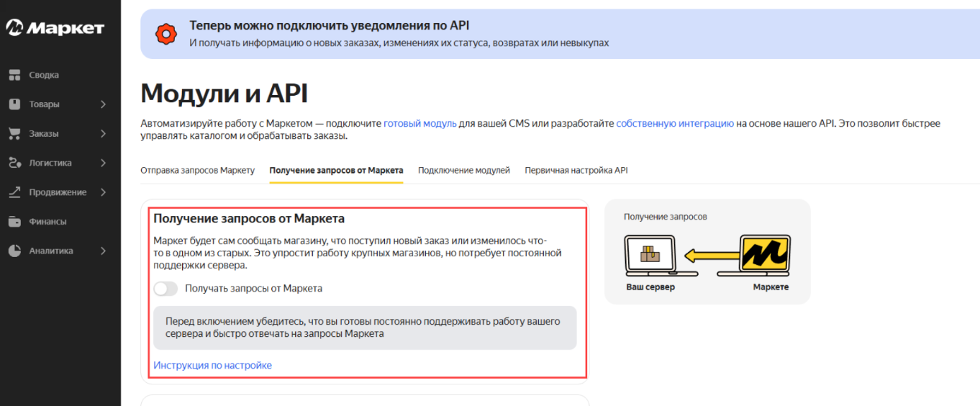The width and height of the screenshot is (980, 406).
Task: Follow the готовый модуль link
Action: [x=420, y=124]
